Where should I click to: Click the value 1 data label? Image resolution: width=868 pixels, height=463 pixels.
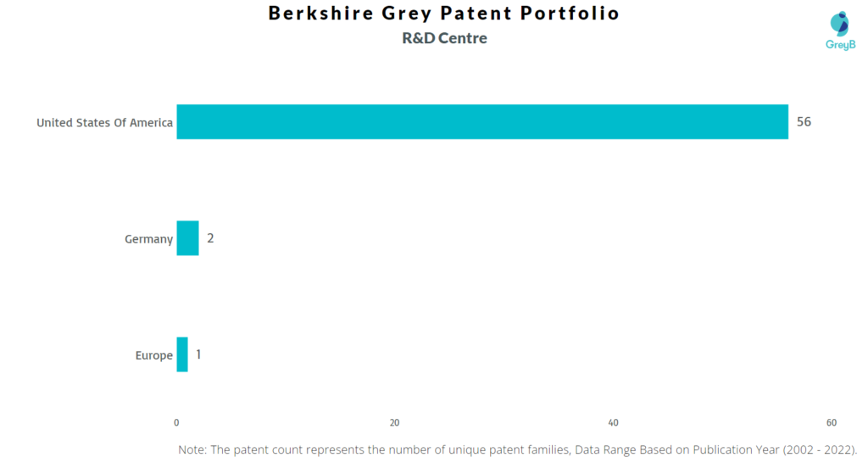click(198, 354)
